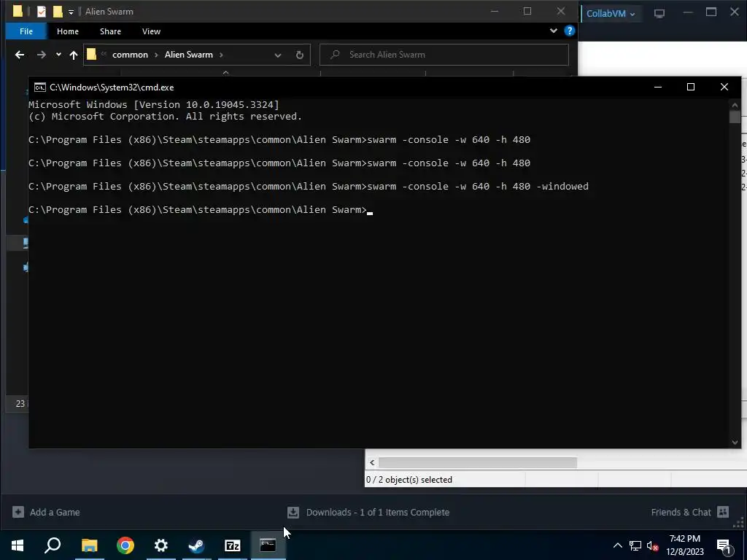This screenshot has height=560, width=747.
Task: Open recent locations dropdown in Explorer
Action: (58, 55)
